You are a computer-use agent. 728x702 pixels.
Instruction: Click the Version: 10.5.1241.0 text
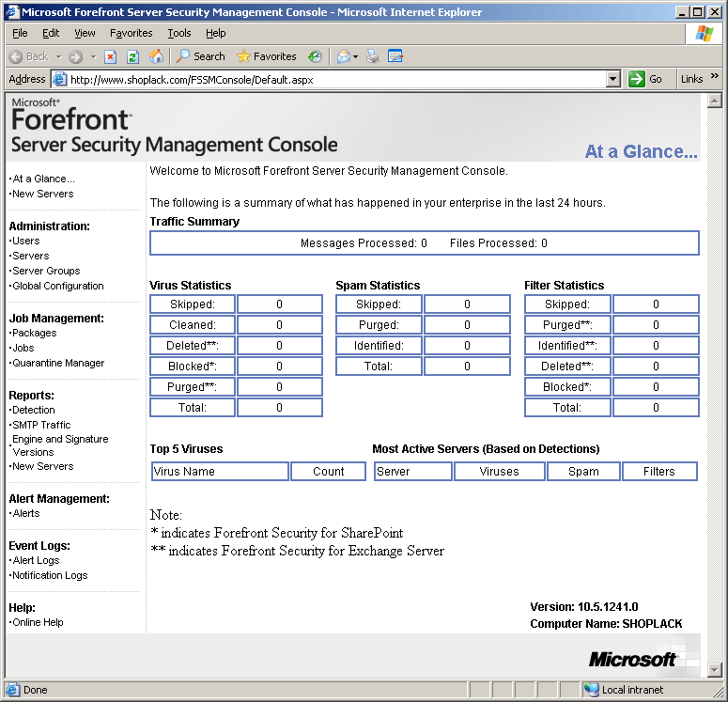pyautogui.click(x=584, y=607)
